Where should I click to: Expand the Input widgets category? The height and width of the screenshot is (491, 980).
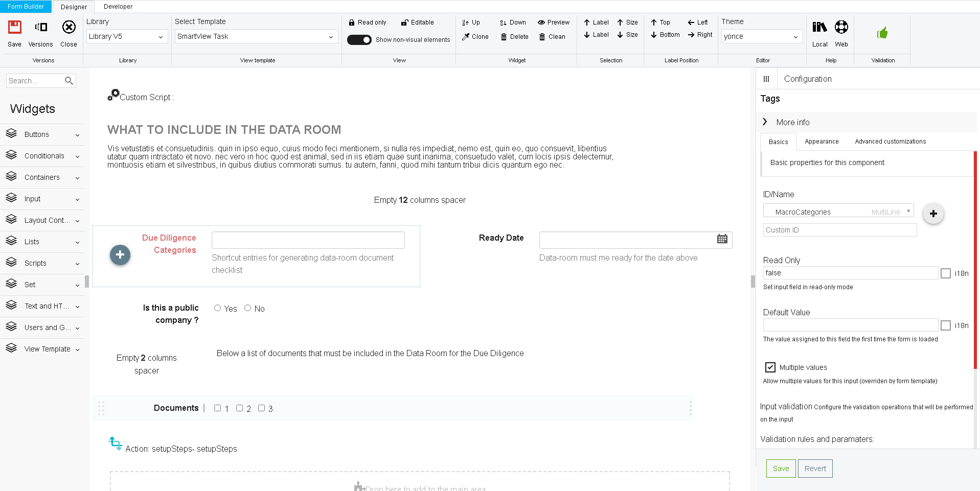pyautogui.click(x=42, y=199)
